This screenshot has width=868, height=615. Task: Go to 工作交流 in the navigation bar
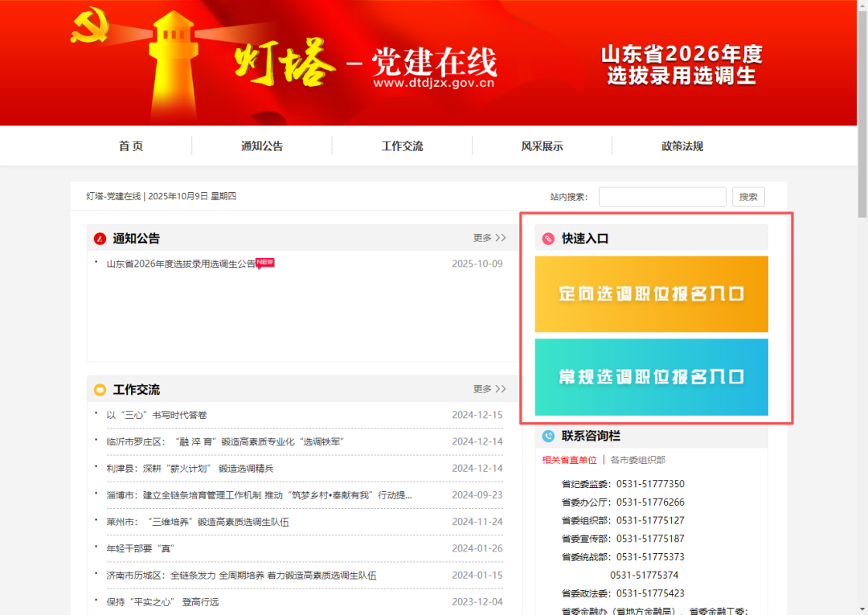[x=402, y=146]
